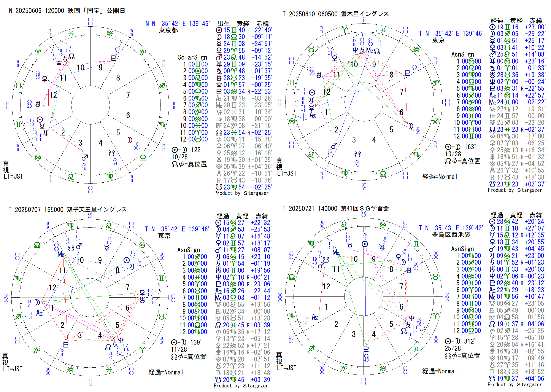Click the Mars glyph in the SG学習会 chart wheel
Image resolution: width=551 pixels, height=392 pixels.
point(321,266)
